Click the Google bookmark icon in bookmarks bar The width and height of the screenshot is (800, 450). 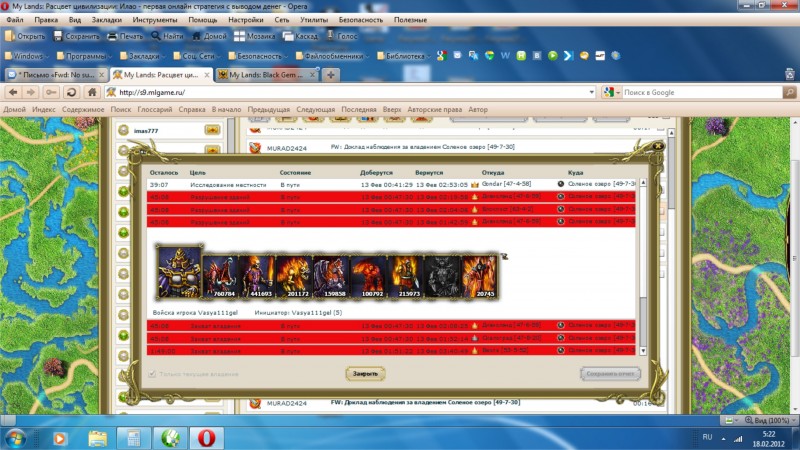tap(442, 56)
